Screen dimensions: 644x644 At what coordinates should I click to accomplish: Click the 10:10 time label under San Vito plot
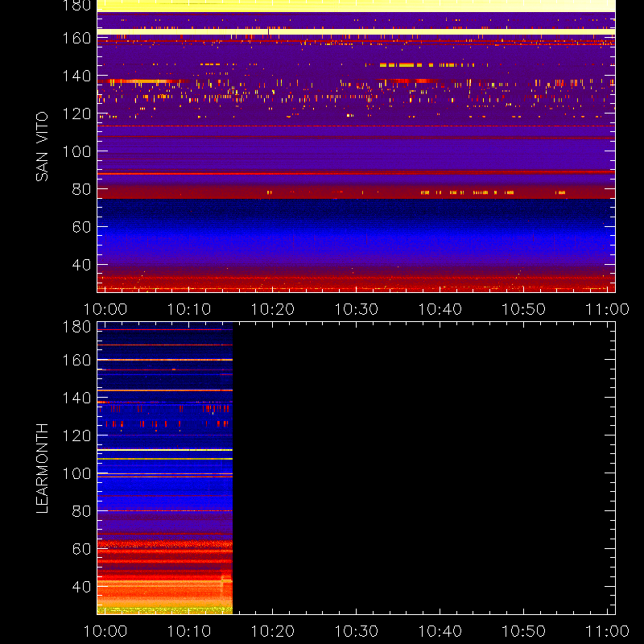click(189, 309)
